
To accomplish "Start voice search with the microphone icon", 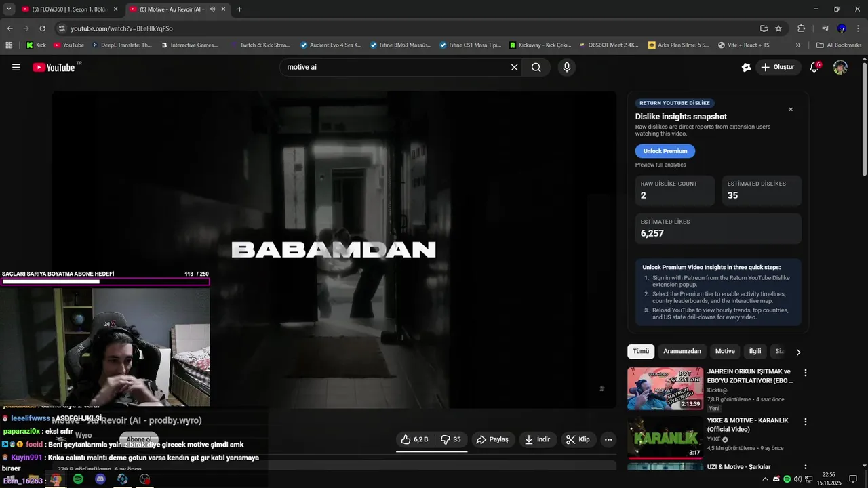I will tap(567, 67).
